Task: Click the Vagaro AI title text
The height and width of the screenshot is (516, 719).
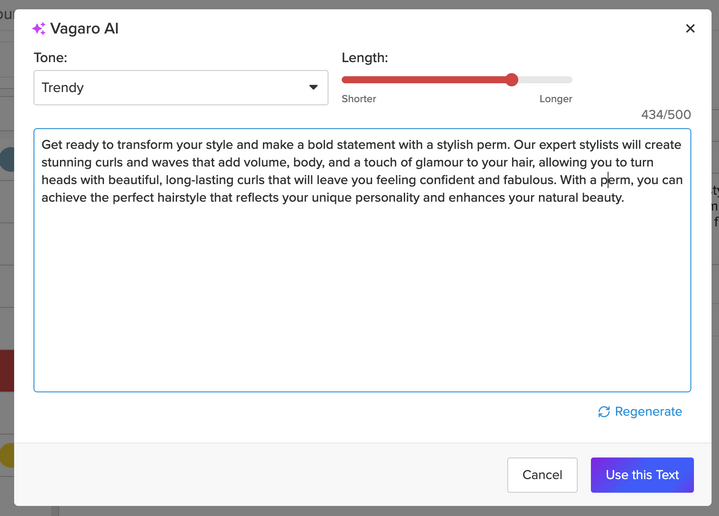Action: pos(84,28)
